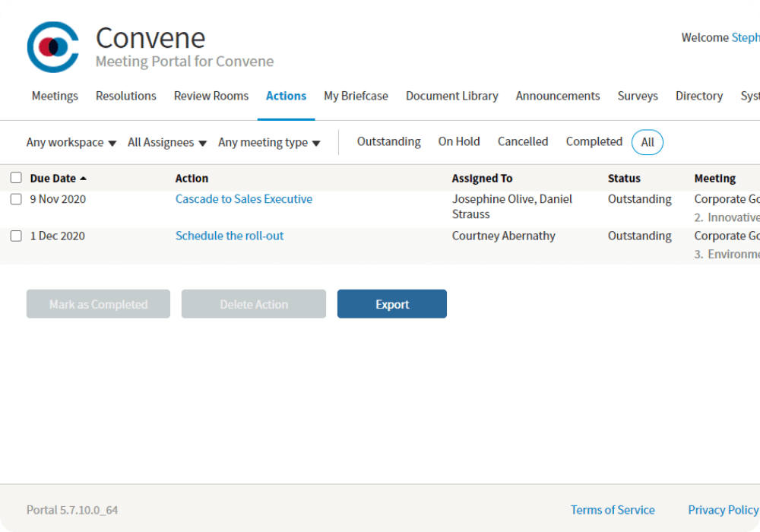The height and width of the screenshot is (532, 760).
Task: Toggle the select-all checkbox in table header
Action: [x=16, y=178]
